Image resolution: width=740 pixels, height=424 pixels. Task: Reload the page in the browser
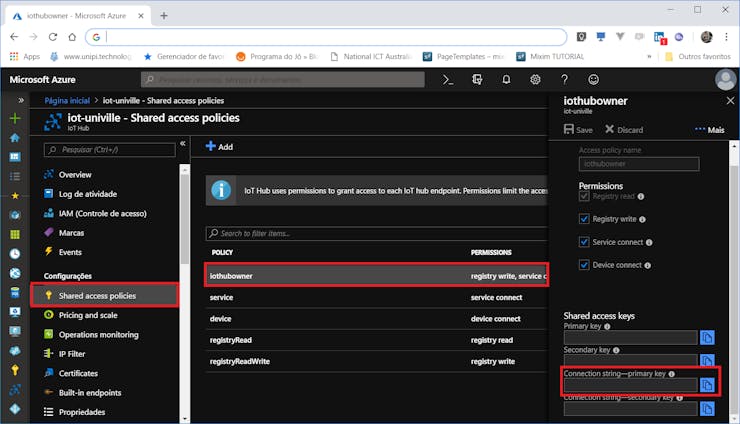tap(53, 37)
